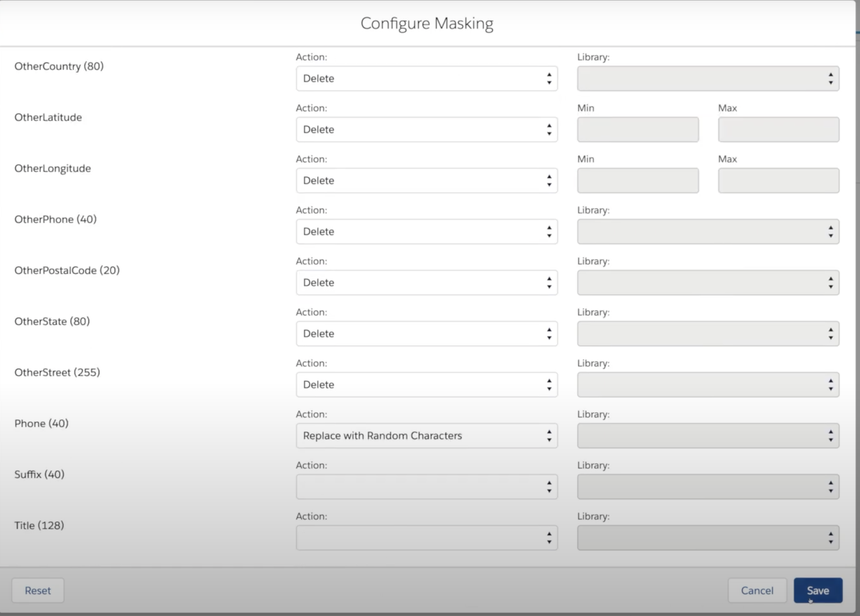Change Phone action from Replace with Random Characters
The height and width of the screenshot is (616, 860).
tap(427, 436)
